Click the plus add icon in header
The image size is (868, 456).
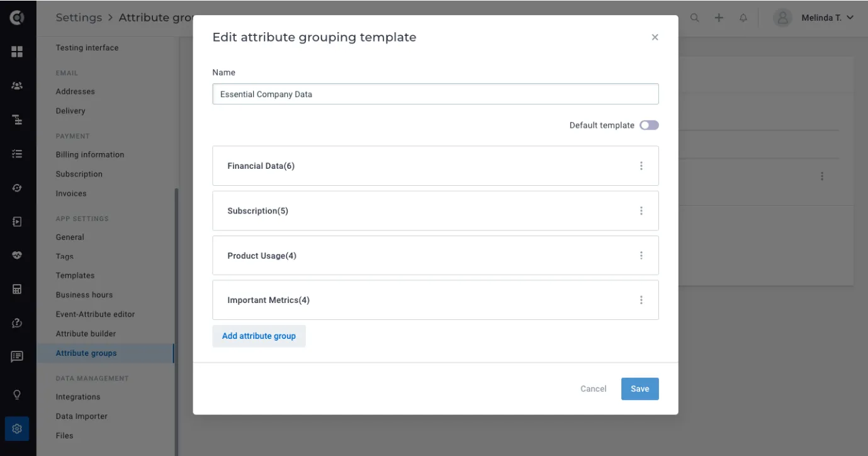coord(719,18)
